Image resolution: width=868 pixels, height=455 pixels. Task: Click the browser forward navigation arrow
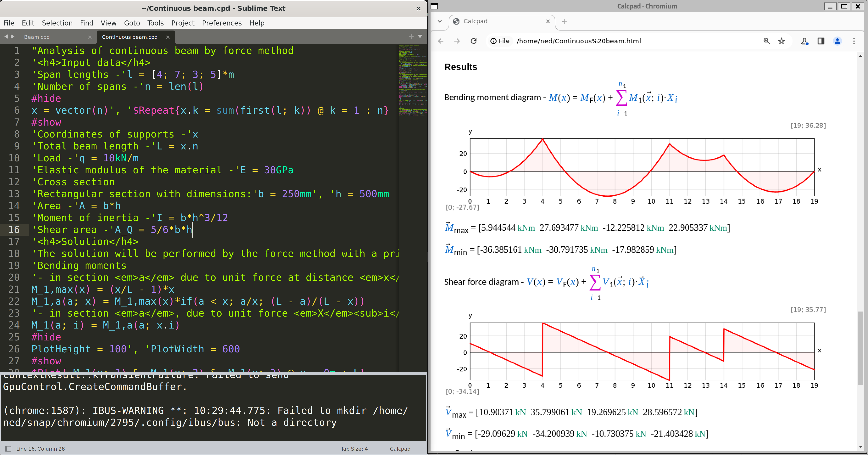point(457,41)
